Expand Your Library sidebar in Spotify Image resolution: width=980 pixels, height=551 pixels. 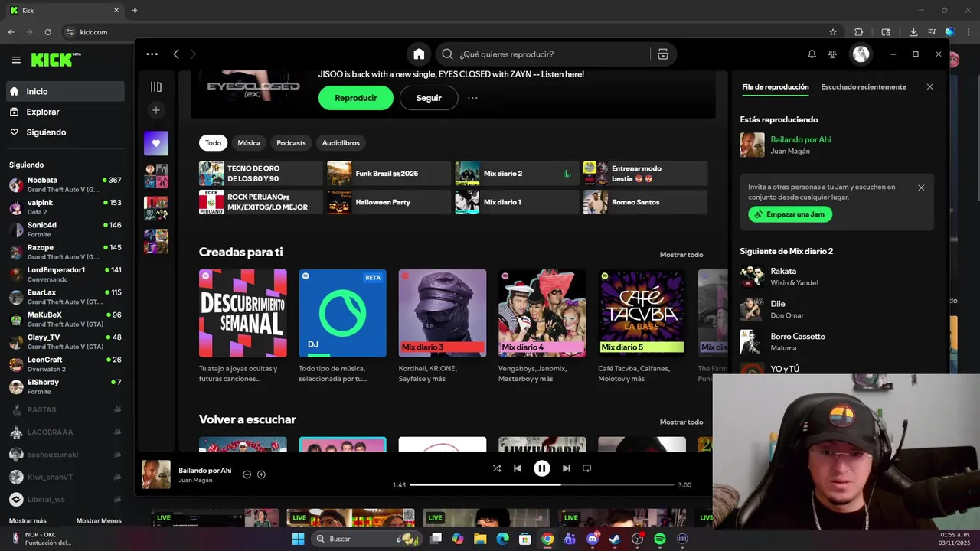[x=156, y=86]
